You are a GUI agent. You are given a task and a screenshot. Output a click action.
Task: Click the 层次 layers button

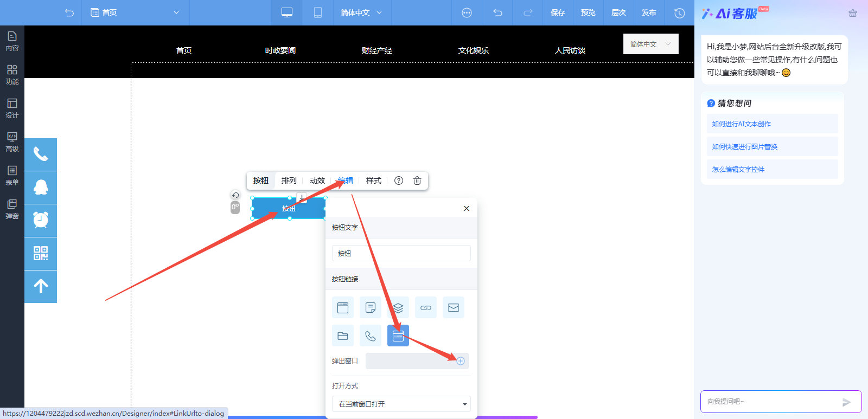click(618, 12)
